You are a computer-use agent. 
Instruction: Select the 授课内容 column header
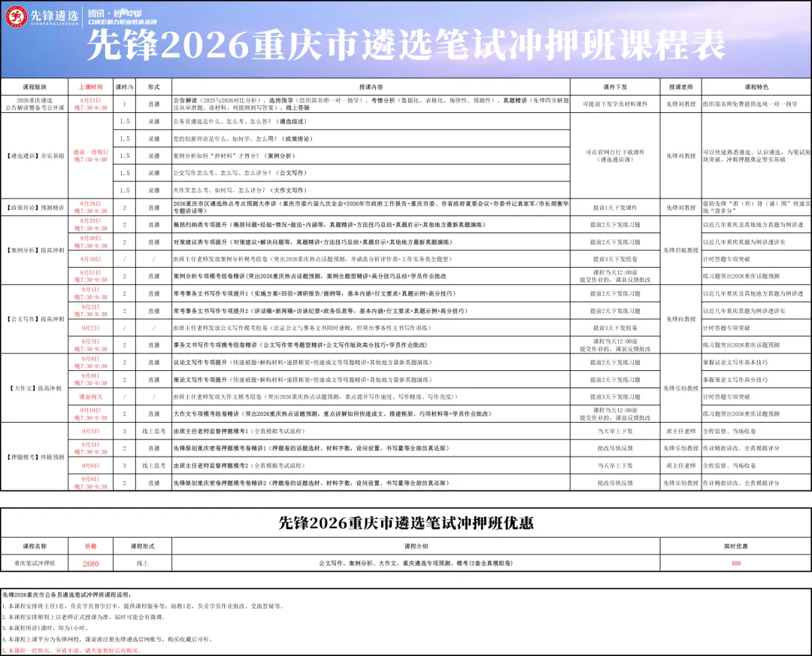point(371,87)
